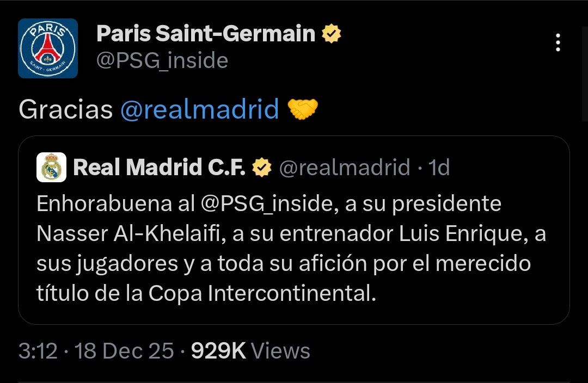
Task: Open the Real Madrid C.F. account name
Action: (159, 168)
